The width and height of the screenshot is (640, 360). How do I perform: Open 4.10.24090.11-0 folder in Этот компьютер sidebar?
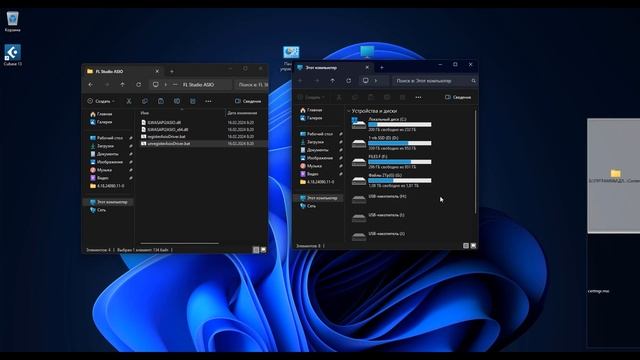(x=317, y=182)
